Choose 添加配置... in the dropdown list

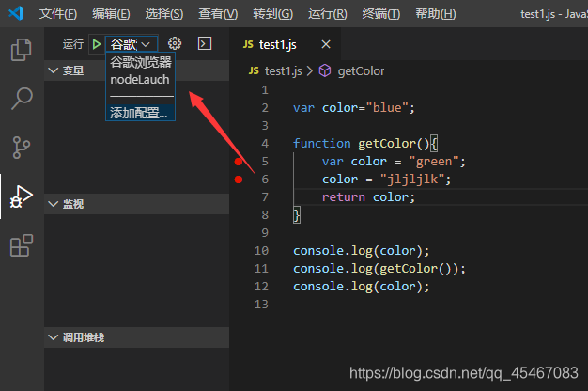[141, 113]
